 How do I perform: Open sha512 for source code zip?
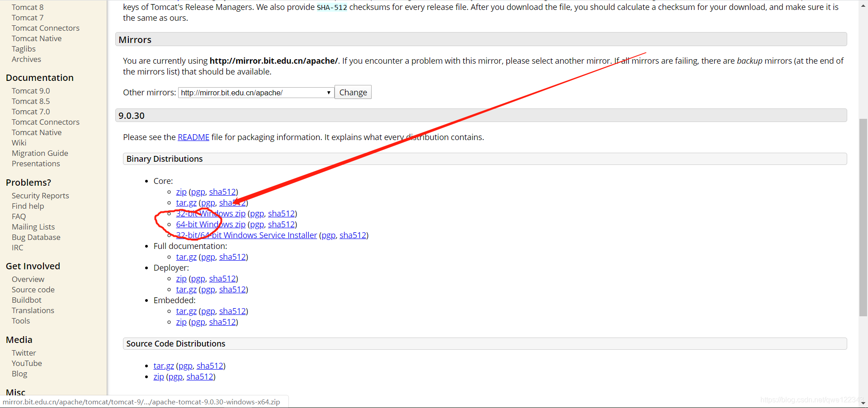tap(200, 377)
